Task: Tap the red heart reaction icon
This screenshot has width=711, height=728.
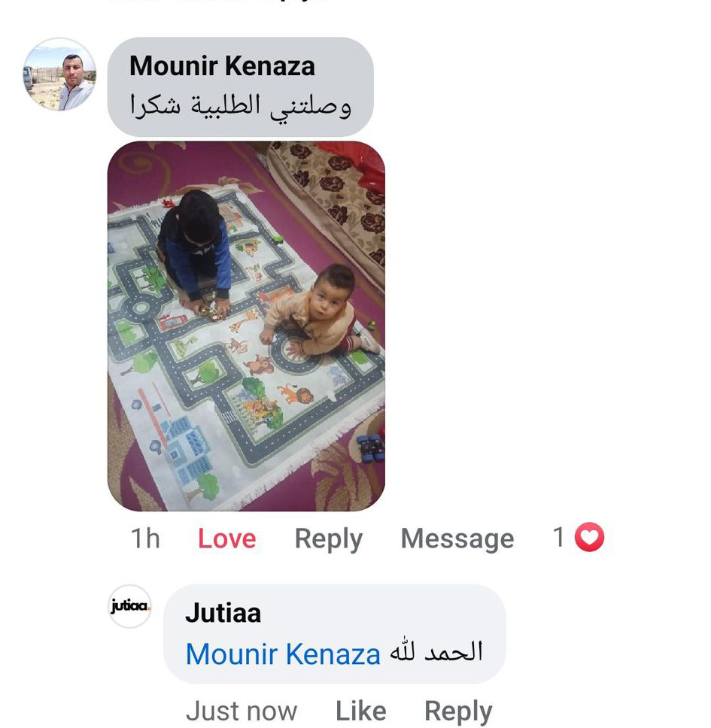Action: tap(589, 537)
